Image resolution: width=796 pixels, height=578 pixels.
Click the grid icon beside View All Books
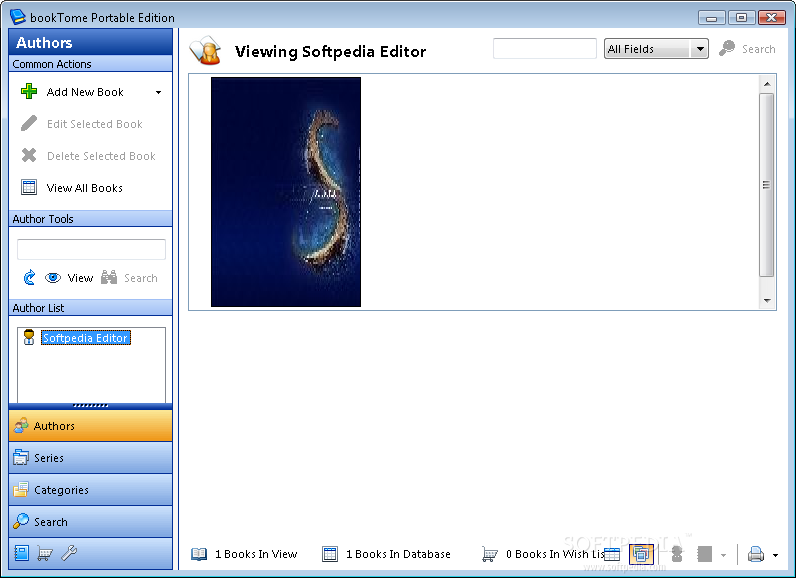[29, 187]
